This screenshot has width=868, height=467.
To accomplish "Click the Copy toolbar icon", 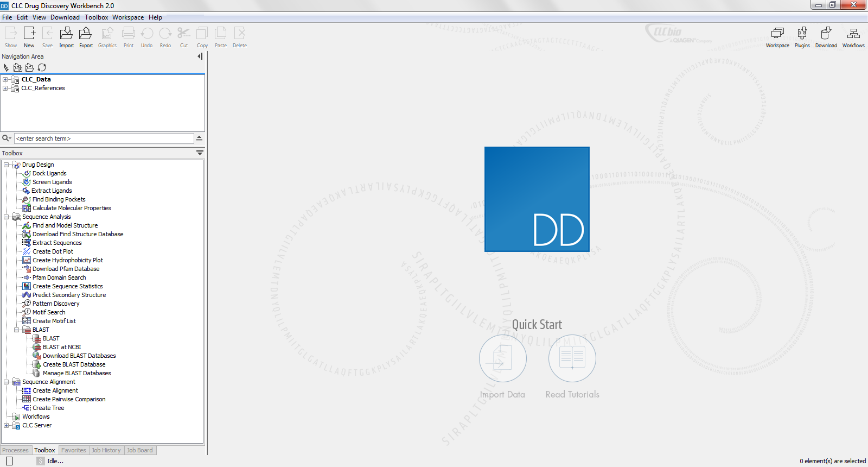I will pyautogui.click(x=202, y=34).
